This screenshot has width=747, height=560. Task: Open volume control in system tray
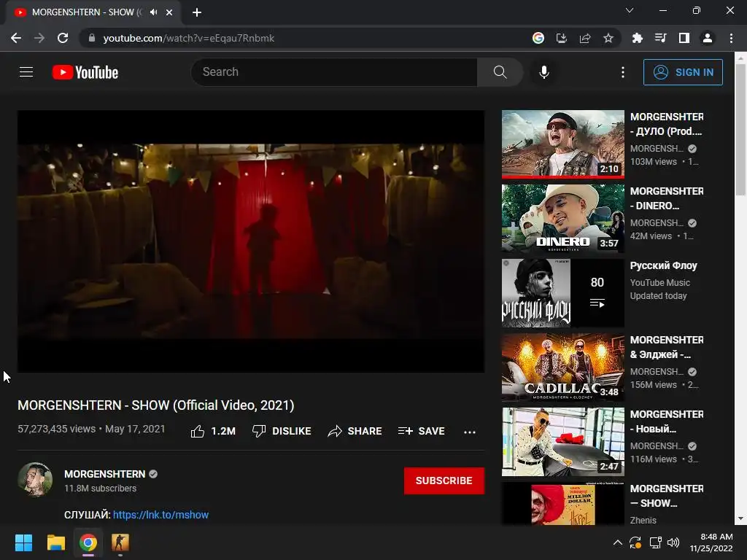click(673, 542)
